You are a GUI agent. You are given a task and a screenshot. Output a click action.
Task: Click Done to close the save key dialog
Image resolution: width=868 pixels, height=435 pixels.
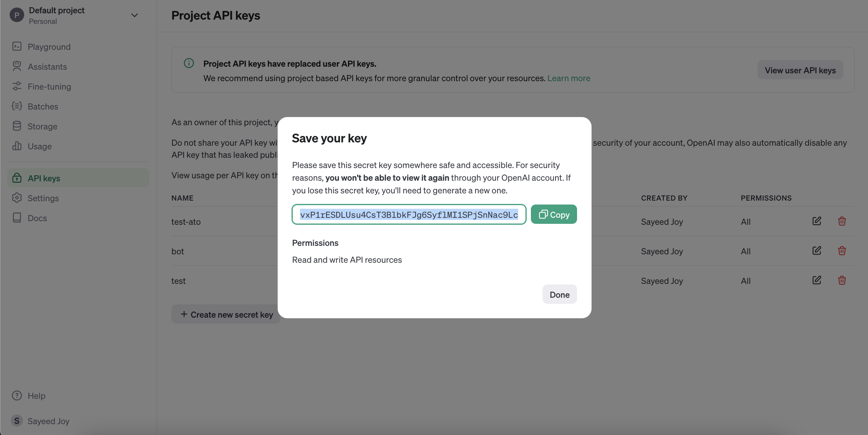point(560,294)
